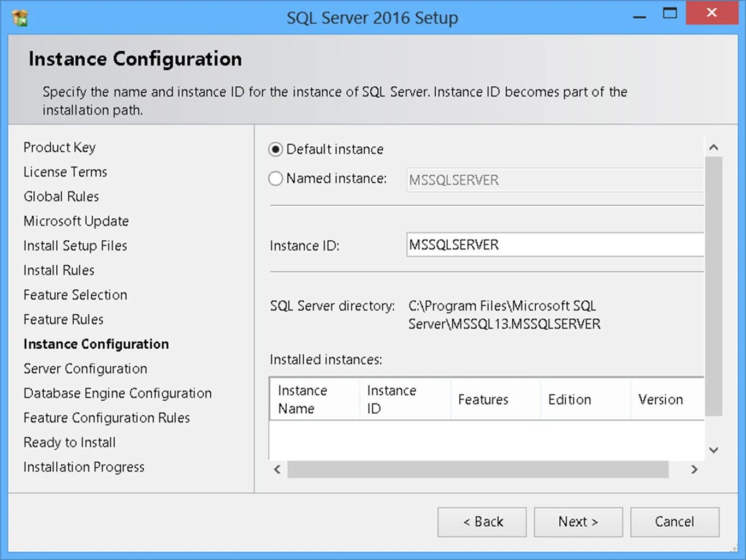Click the Instance ID input field
The image size is (746, 560).
[555, 245]
